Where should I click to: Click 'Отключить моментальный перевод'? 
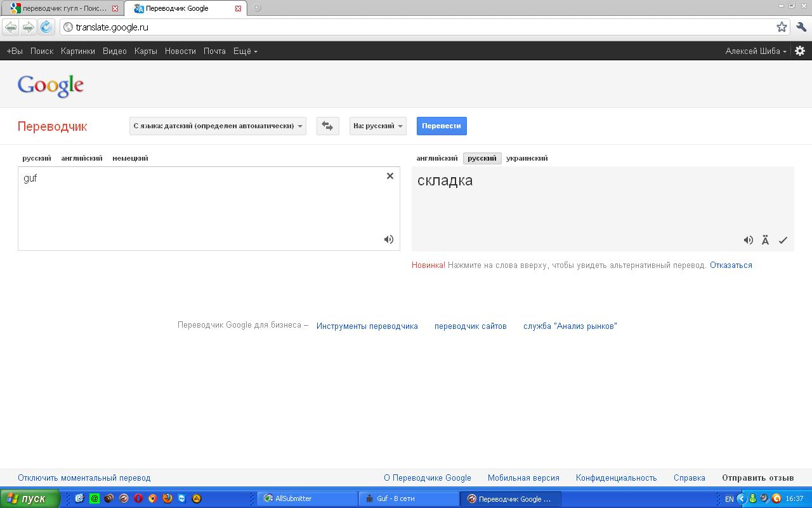coord(84,478)
